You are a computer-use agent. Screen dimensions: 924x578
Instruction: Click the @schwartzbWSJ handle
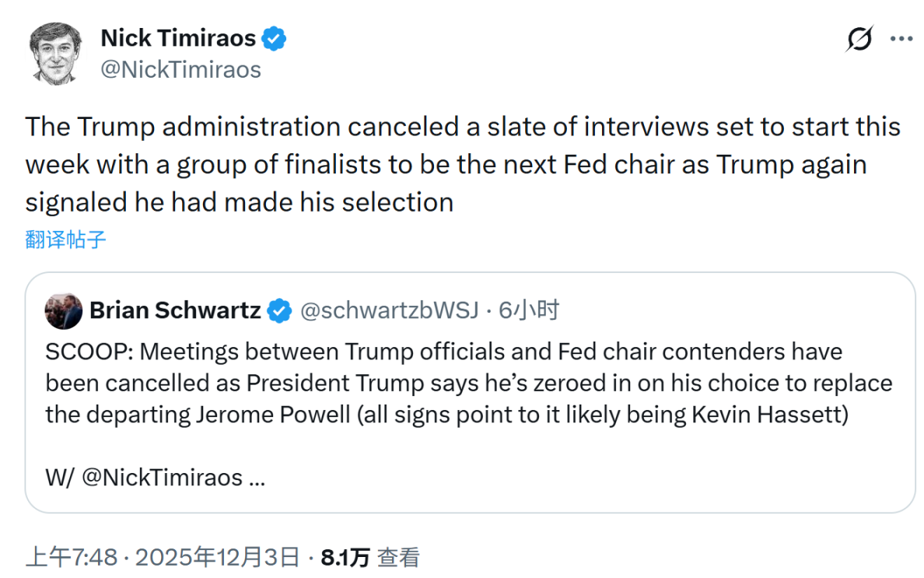click(389, 310)
